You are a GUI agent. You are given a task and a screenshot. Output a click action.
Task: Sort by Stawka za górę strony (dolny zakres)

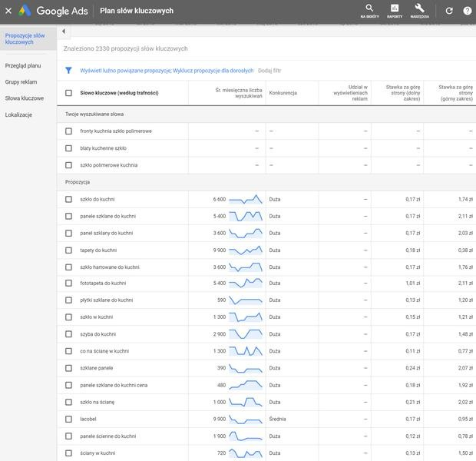pyautogui.click(x=403, y=93)
